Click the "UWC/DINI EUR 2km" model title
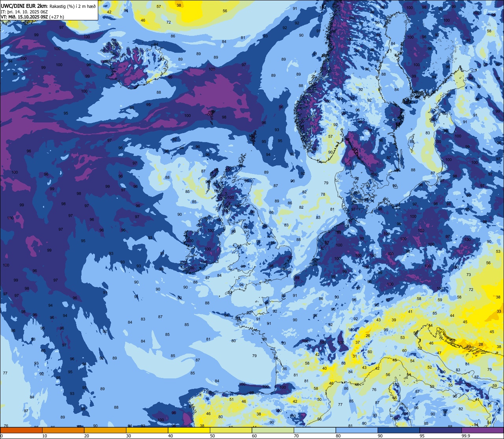The height and width of the screenshot is (439, 504). (x=24, y=6)
